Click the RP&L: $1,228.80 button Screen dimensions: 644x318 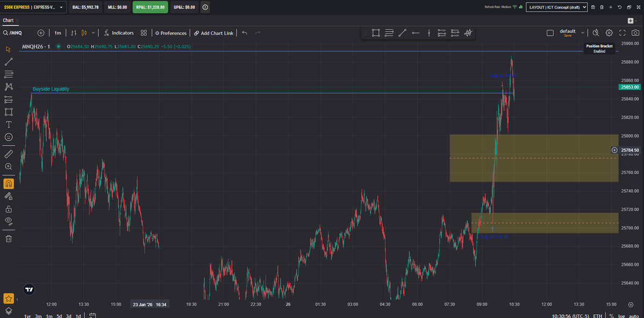[x=150, y=7]
